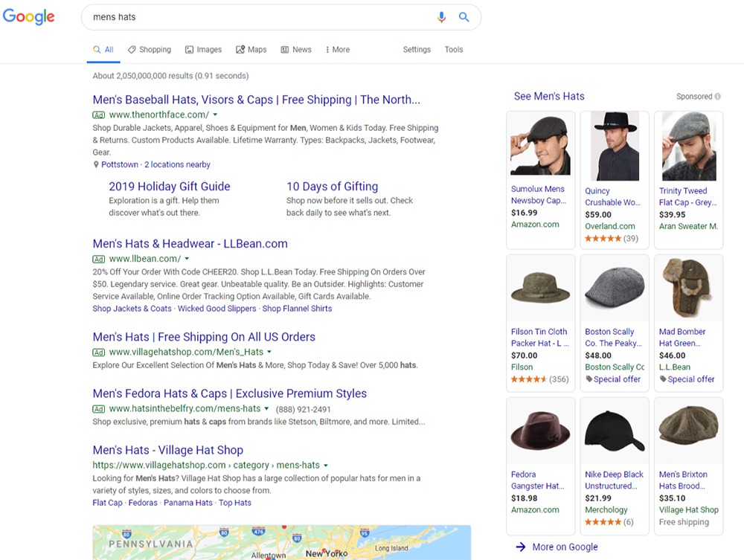
Task: Click the star rating for Filson Packer Hat
Action: point(529,379)
